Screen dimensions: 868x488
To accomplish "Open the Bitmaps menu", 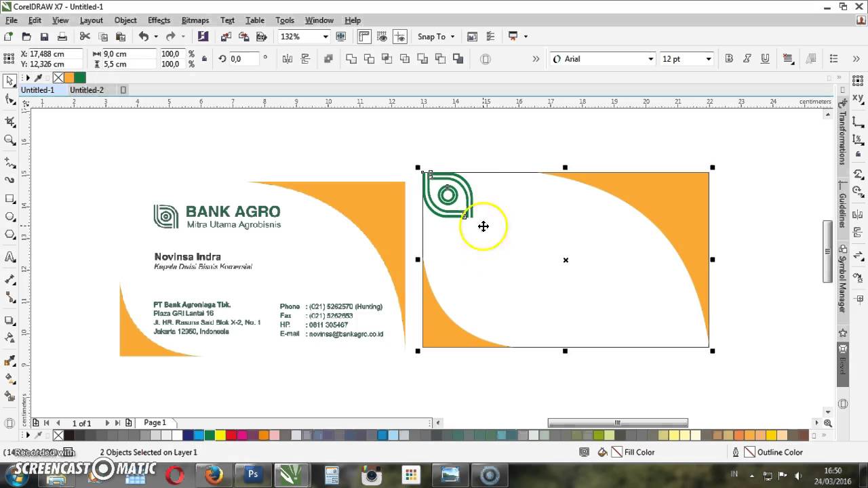I will 195,20.
